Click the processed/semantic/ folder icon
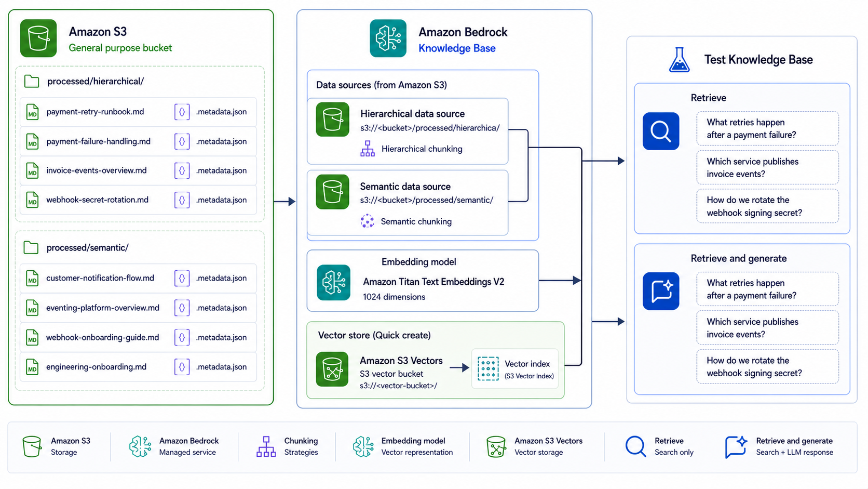Screen dimensions: 868x489 pos(31,247)
